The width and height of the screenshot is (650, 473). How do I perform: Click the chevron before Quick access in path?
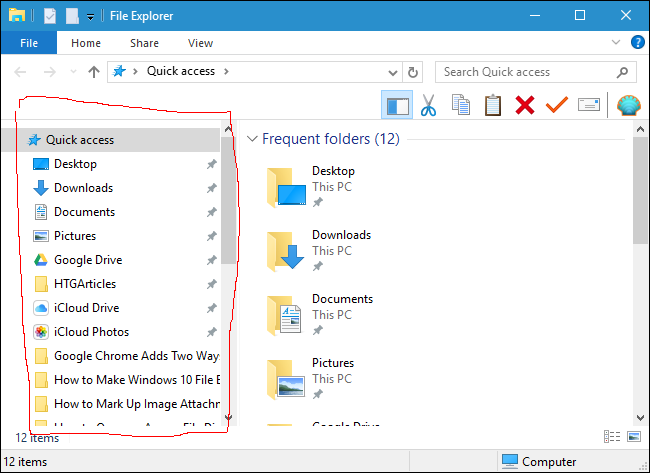[135, 71]
